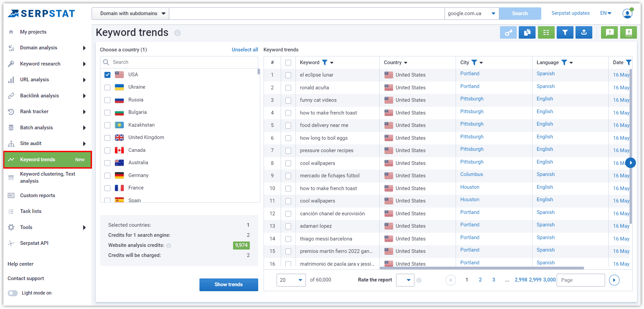The width and height of the screenshot is (644, 309).
Task: Filter the Keyword column with funnel icon
Action: click(x=325, y=62)
